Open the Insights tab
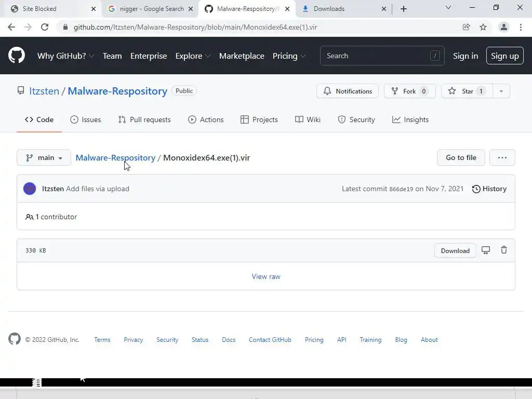Image resolution: width=532 pixels, height=399 pixels. (410, 119)
